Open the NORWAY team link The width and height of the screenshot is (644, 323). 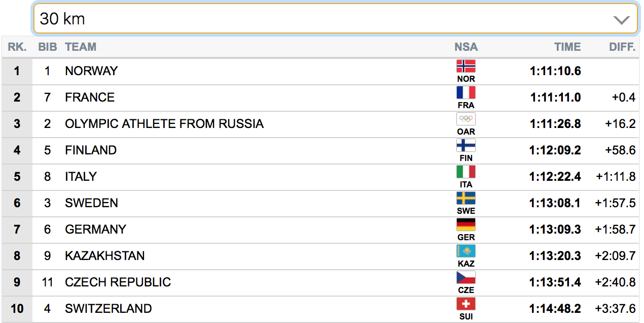click(91, 71)
